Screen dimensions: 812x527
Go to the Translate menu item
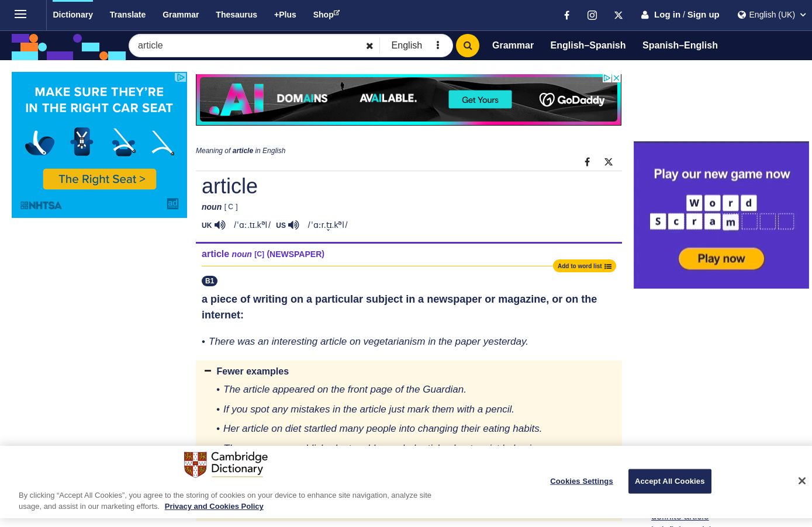point(127,15)
